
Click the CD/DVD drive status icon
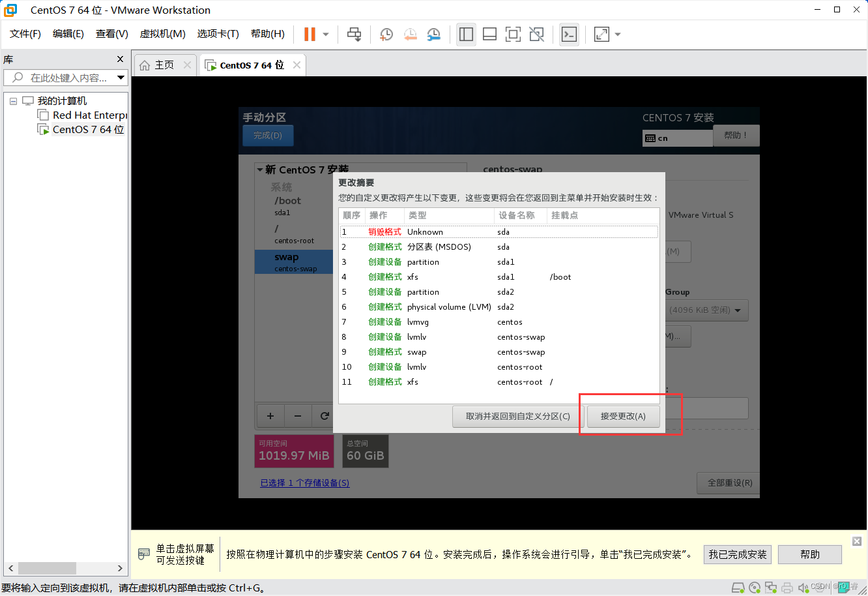[x=755, y=588]
